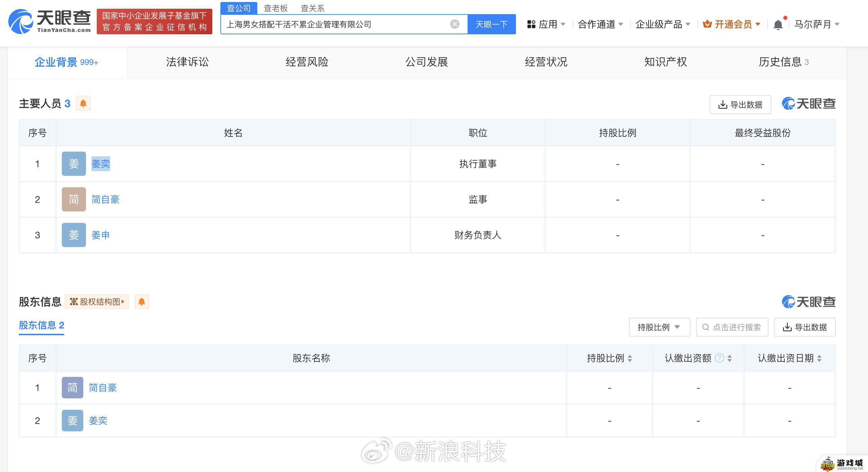Expand the 企业级产品 dropdown

(x=688, y=24)
